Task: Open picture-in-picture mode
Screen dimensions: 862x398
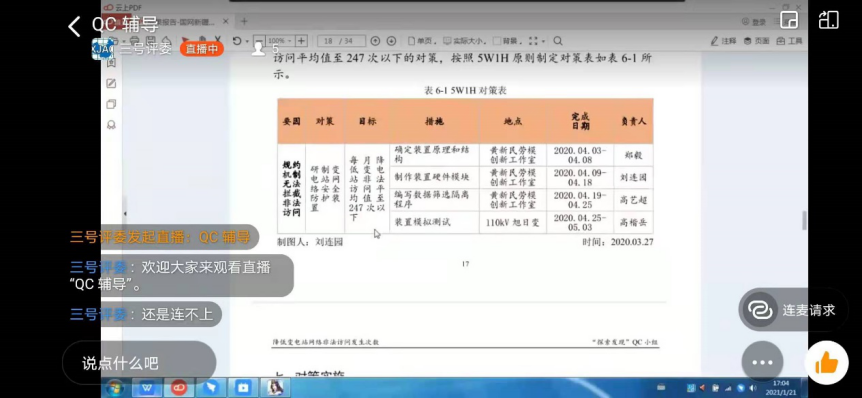Action: click(788, 20)
